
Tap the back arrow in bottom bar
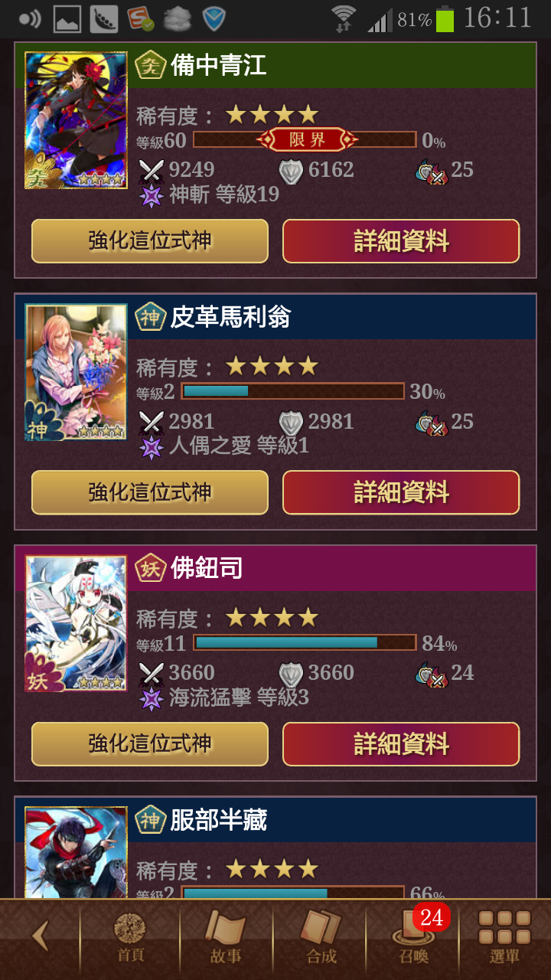40,936
